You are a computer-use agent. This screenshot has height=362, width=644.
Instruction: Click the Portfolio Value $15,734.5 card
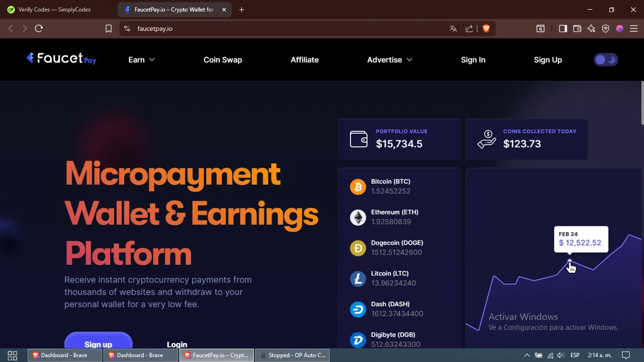click(x=399, y=139)
